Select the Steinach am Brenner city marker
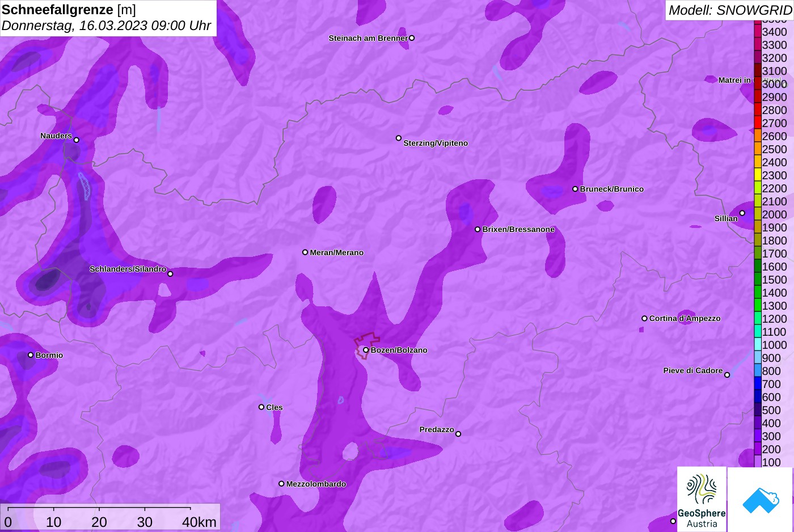Image resolution: width=794 pixels, height=532 pixels. coord(412,38)
